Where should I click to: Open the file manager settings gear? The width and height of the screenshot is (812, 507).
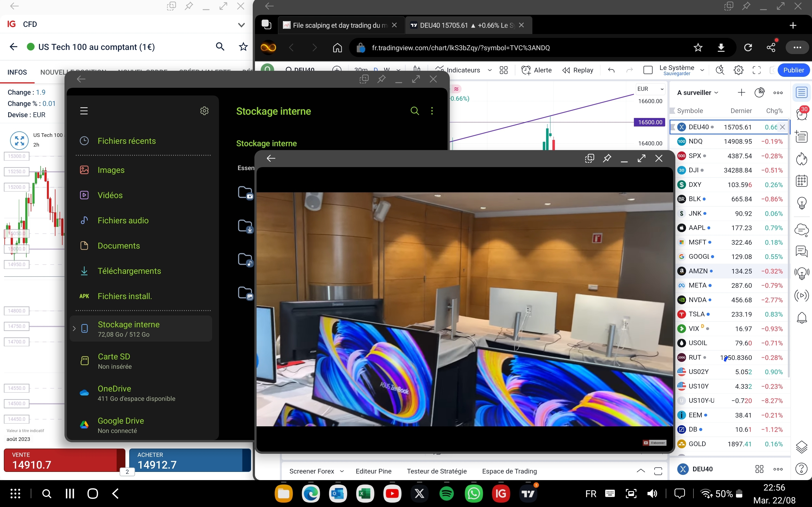(204, 111)
